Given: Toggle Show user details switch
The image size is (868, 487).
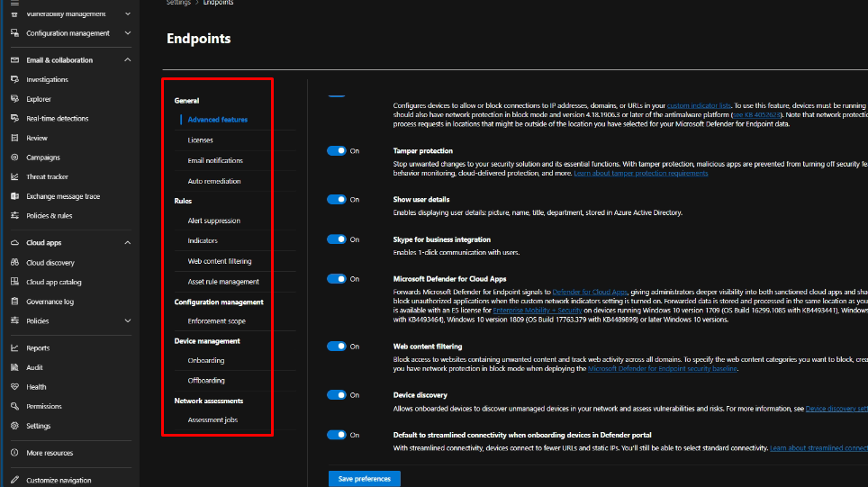Looking at the screenshot, I should click(x=337, y=199).
